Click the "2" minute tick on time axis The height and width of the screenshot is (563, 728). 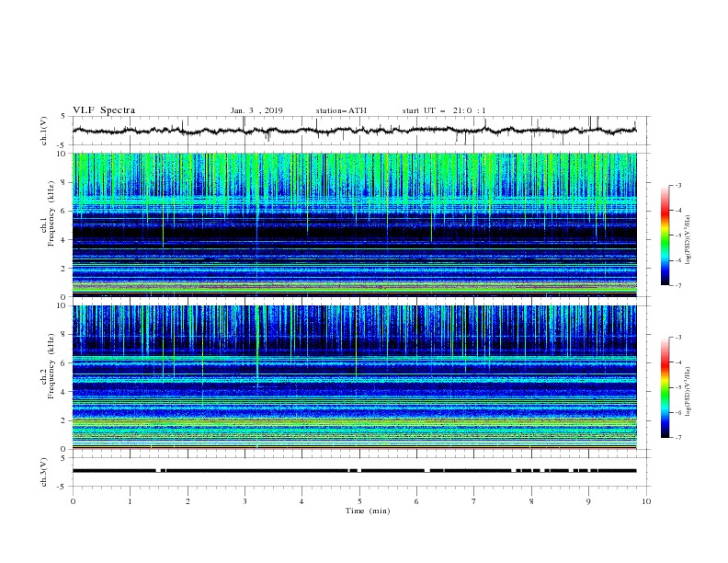[188, 501]
